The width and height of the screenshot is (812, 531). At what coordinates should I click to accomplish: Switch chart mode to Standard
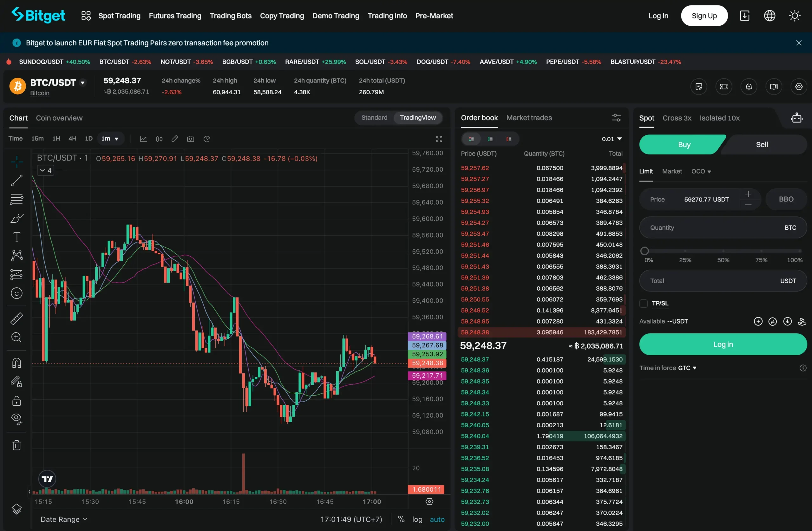[374, 118]
